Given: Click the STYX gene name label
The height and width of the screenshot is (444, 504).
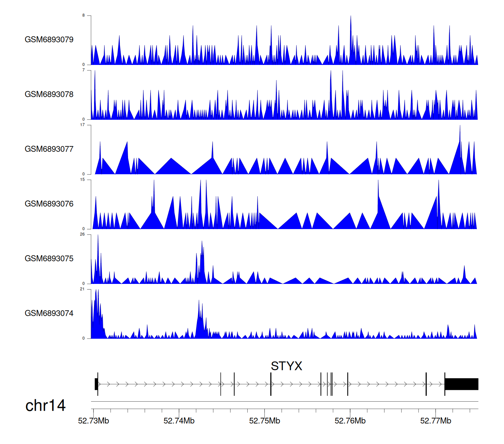Looking at the screenshot, I should pyautogui.click(x=286, y=366).
